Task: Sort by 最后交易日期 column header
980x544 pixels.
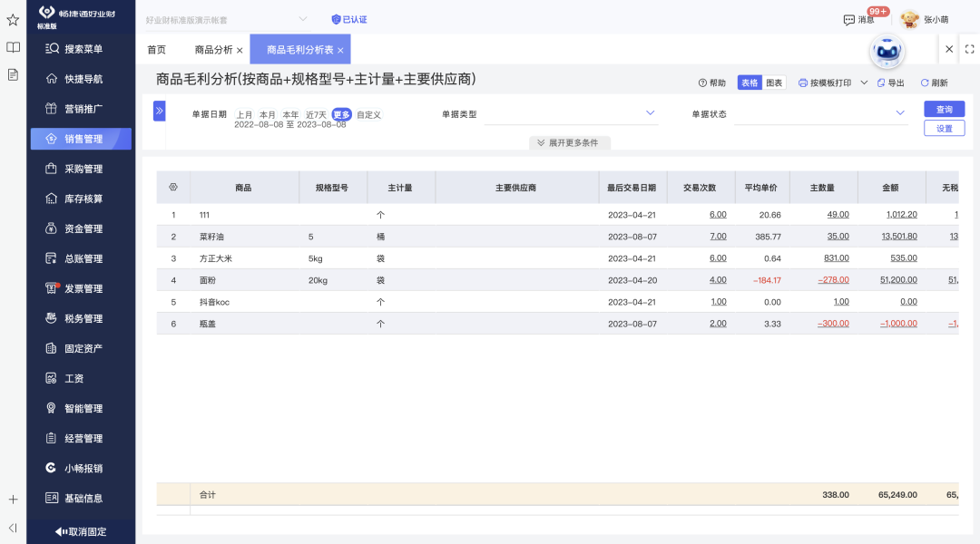Action: coord(632,188)
